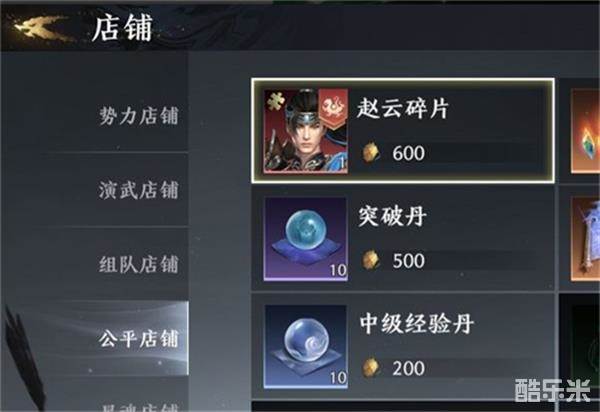Click the red phoenix faction badge
The height and width of the screenshot is (412, 600).
(333, 107)
